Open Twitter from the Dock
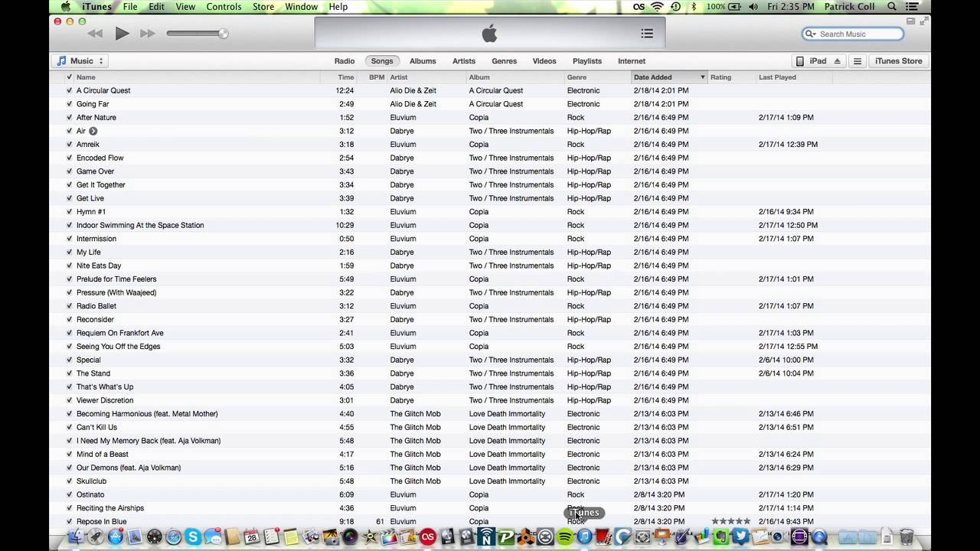The image size is (980, 551). (741, 537)
